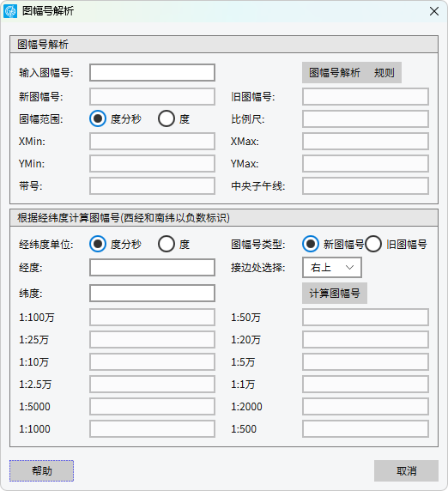The image size is (448, 491).
Task: Click the 比例尺 output field
Action: coord(366,118)
